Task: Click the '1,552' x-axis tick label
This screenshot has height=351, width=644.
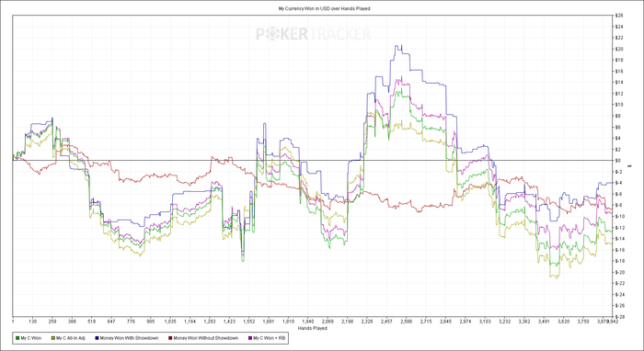Action: click(x=248, y=322)
